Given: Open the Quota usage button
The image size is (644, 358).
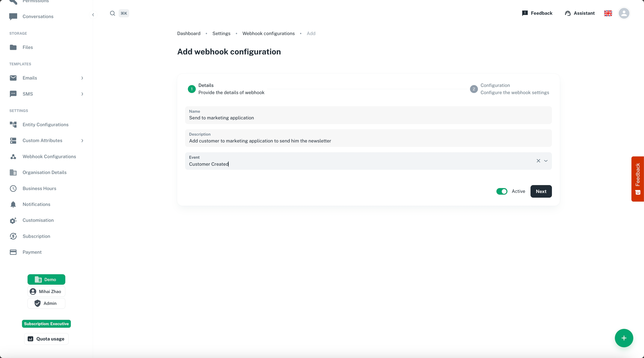Looking at the screenshot, I should [x=46, y=339].
